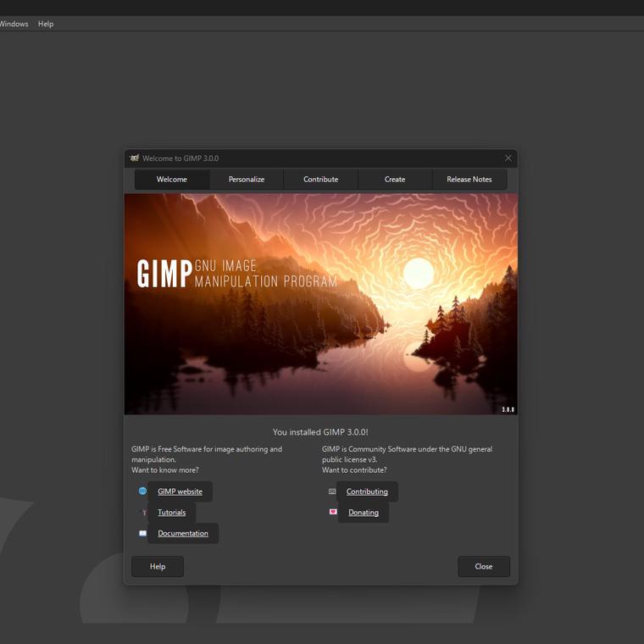Open the GIMP website link
This screenshot has height=644, width=644.
[180, 491]
